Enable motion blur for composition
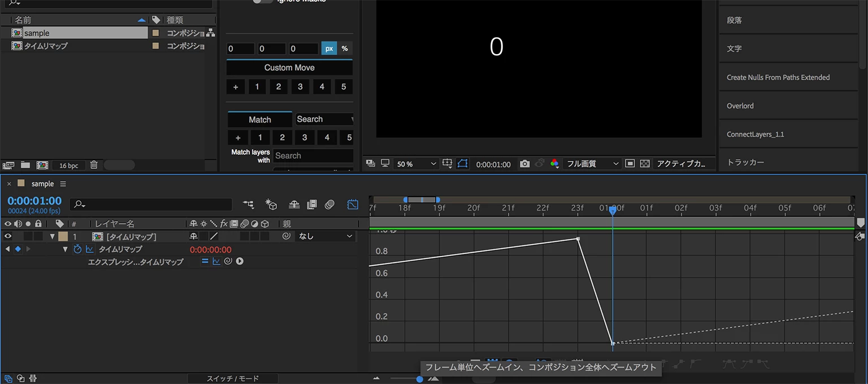 pos(330,204)
